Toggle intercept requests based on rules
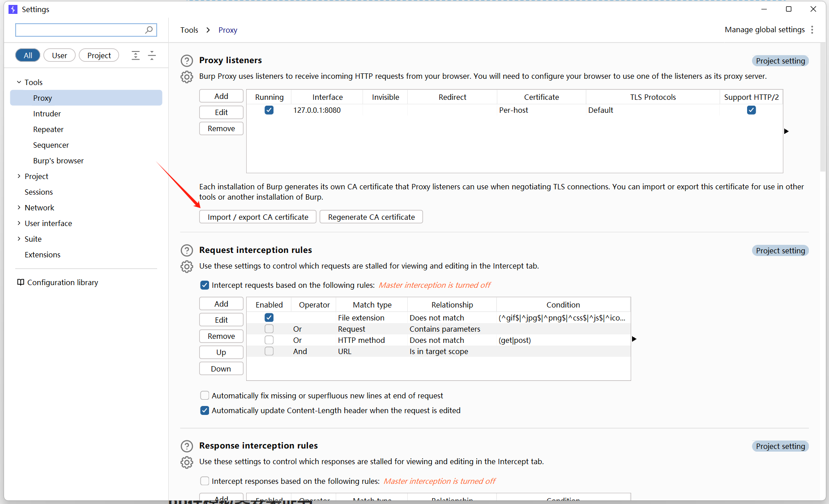The height and width of the screenshot is (504, 829). point(205,285)
